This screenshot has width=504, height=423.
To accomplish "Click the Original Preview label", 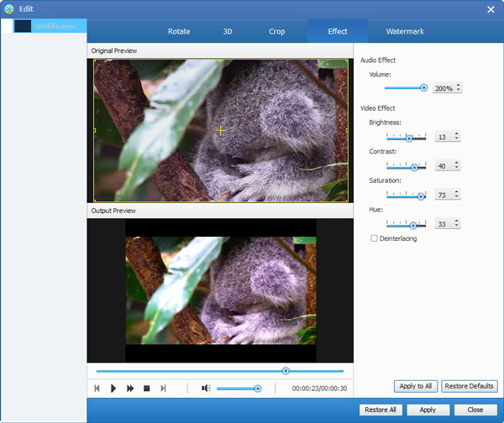I will pos(113,50).
